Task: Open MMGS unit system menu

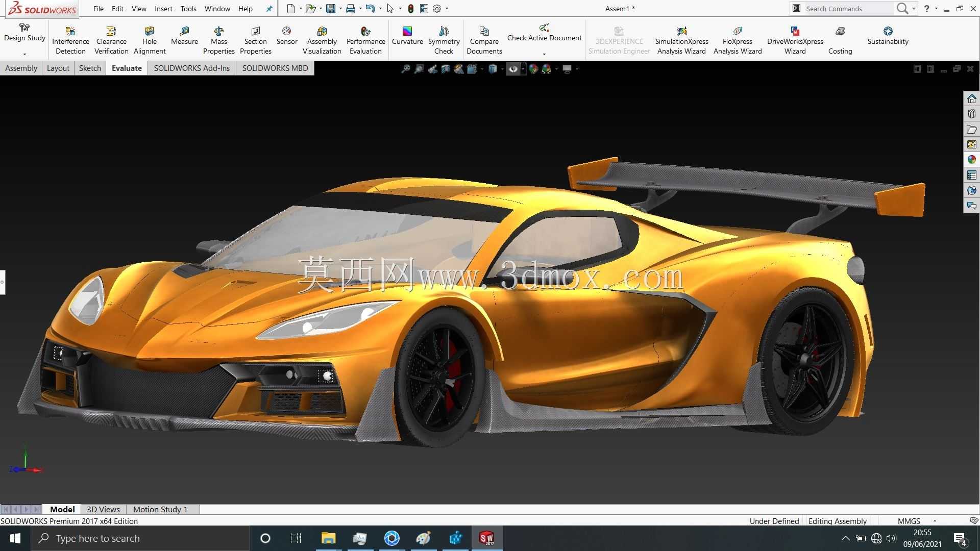Action: click(x=917, y=521)
